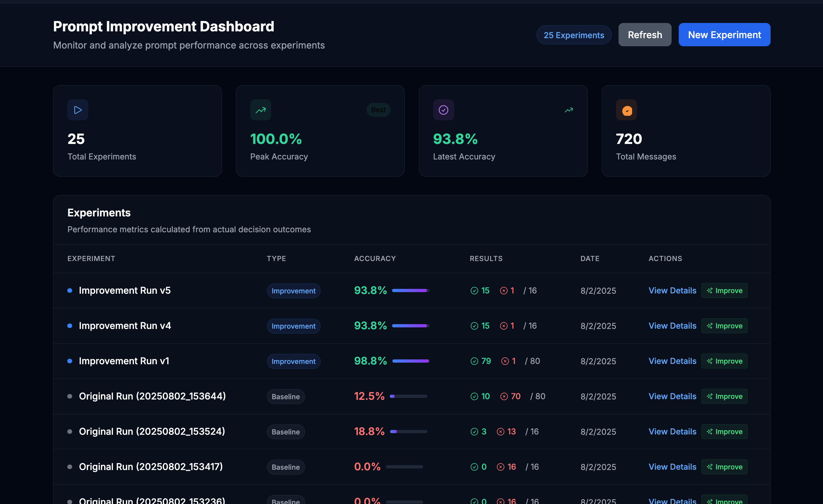The width and height of the screenshot is (823, 504).
Task: Click green check icon in Improvement Run v5 results
Action: point(474,290)
